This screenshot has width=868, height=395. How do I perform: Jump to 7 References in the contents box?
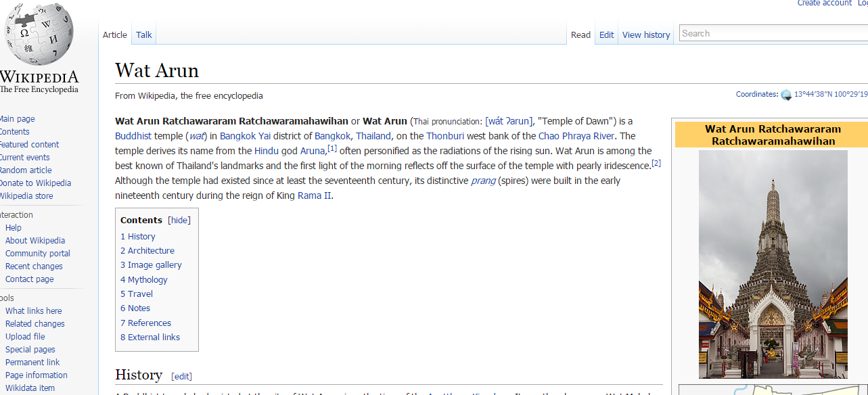(145, 323)
